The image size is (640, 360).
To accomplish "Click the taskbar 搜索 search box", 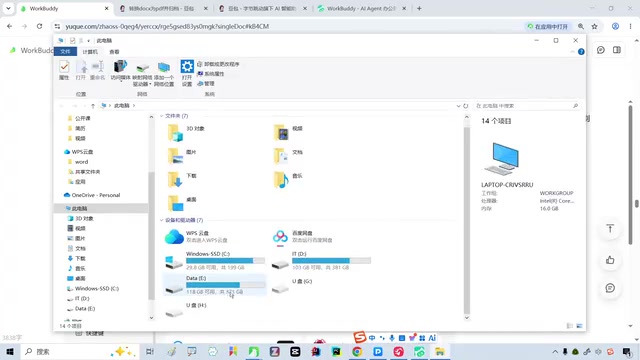I will click(x=80, y=351).
